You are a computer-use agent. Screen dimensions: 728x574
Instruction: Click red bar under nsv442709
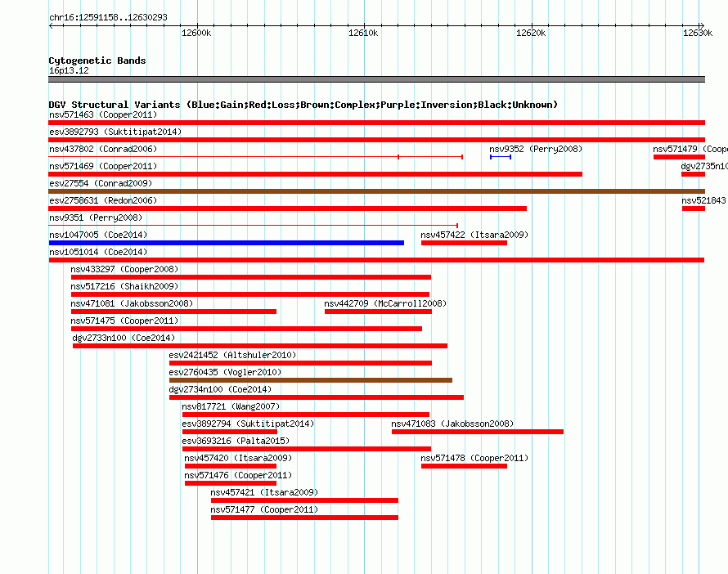(x=378, y=312)
